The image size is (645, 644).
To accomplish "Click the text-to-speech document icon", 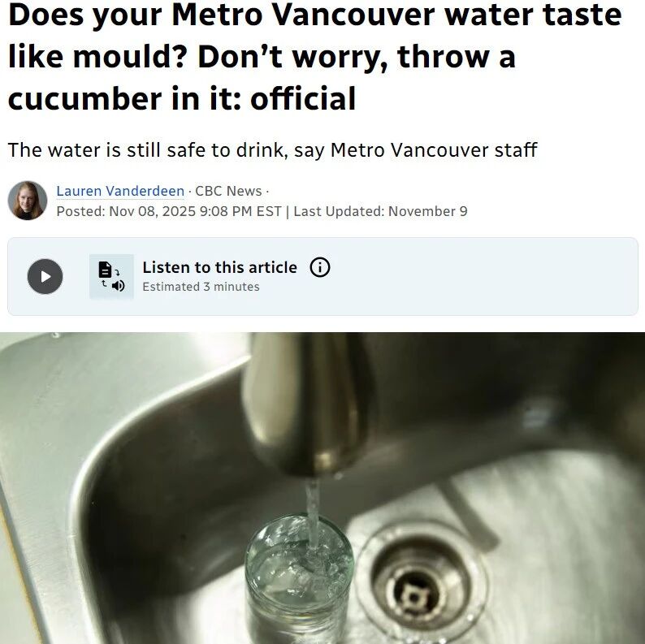I will tap(111, 276).
